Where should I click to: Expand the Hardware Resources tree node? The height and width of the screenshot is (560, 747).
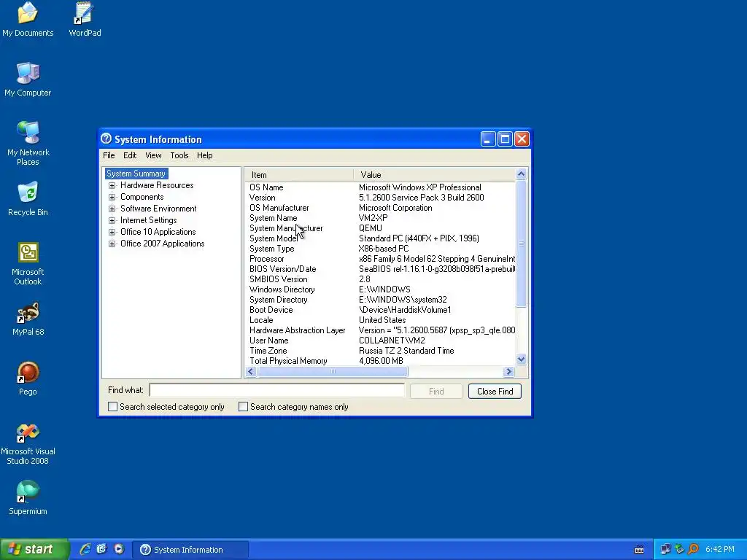[x=112, y=185]
